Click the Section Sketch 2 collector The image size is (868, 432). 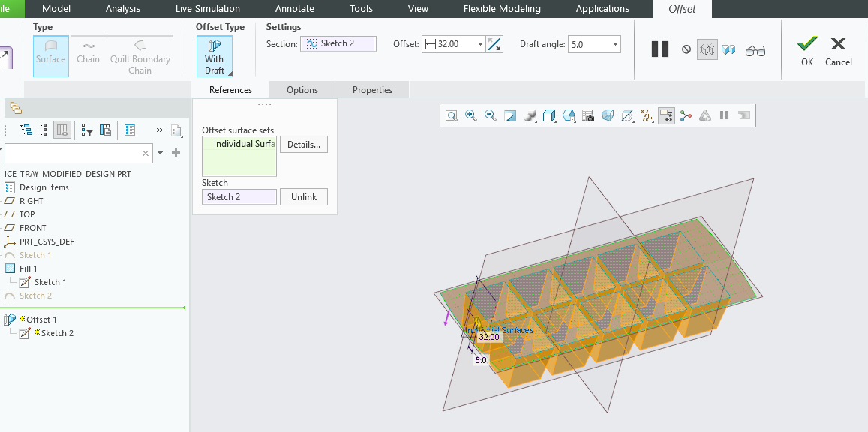tap(338, 43)
